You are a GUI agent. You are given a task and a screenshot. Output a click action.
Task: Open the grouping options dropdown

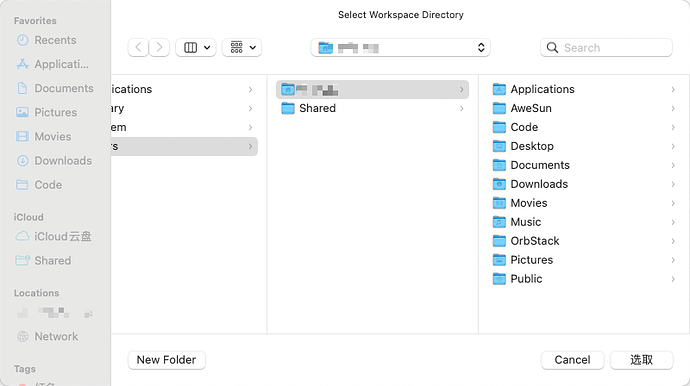pyautogui.click(x=242, y=48)
